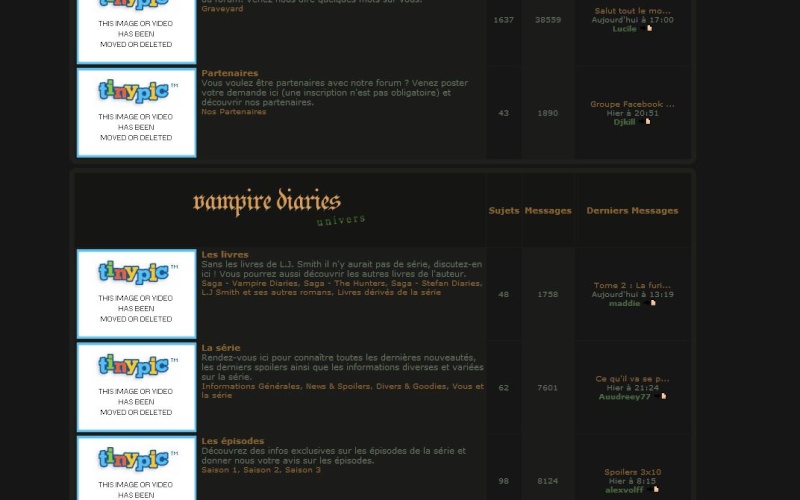Image resolution: width=800 pixels, height=500 pixels.
Task: Click the Graveyard row tinypic image
Action: pos(136,32)
